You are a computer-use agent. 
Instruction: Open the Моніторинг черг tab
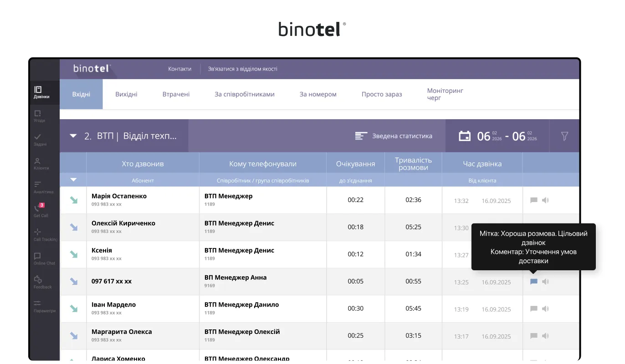pos(445,94)
